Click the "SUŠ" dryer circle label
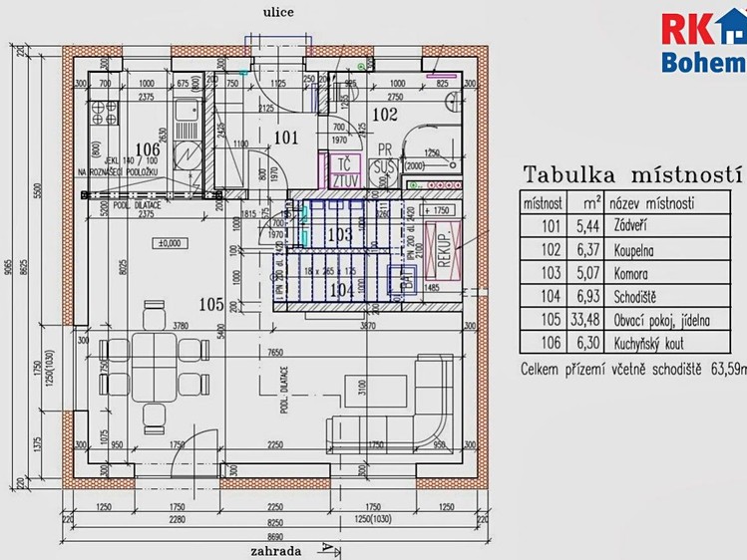 click(384, 167)
